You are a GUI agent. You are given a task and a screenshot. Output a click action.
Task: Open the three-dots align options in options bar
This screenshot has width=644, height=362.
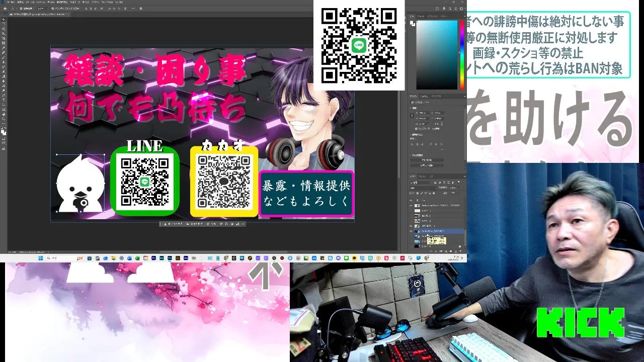pyautogui.click(x=133, y=9)
